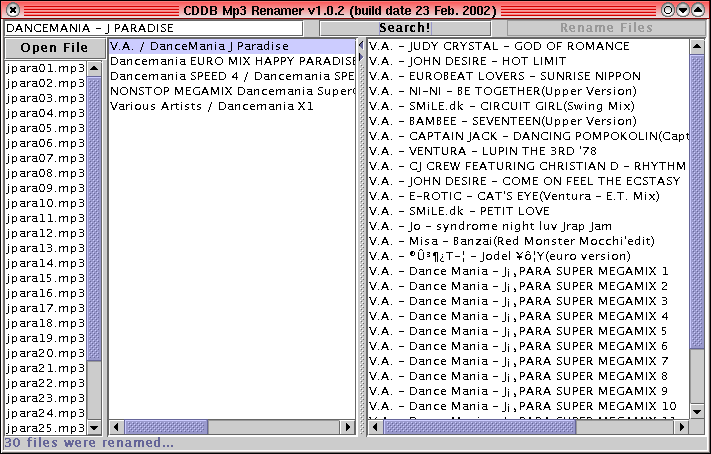Click track list scroll-left arrow
The height and width of the screenshot is (454, 711).
pos(376,427)
